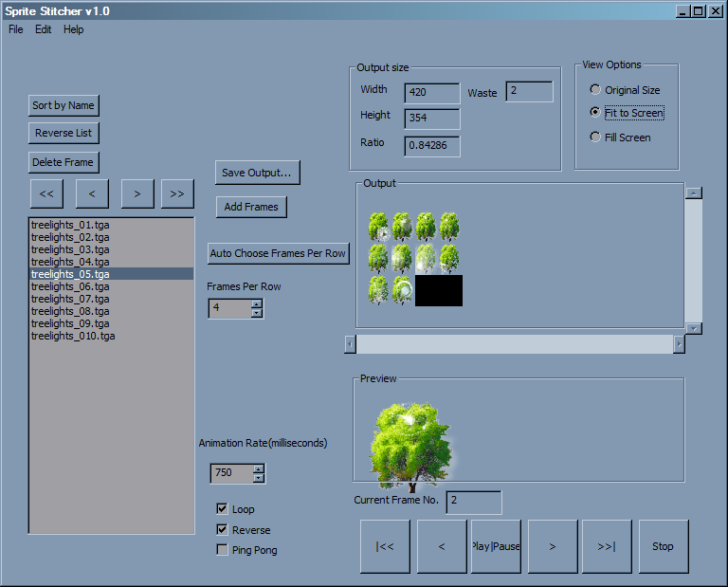
Task: Click the Waste field
Action: 529,91
